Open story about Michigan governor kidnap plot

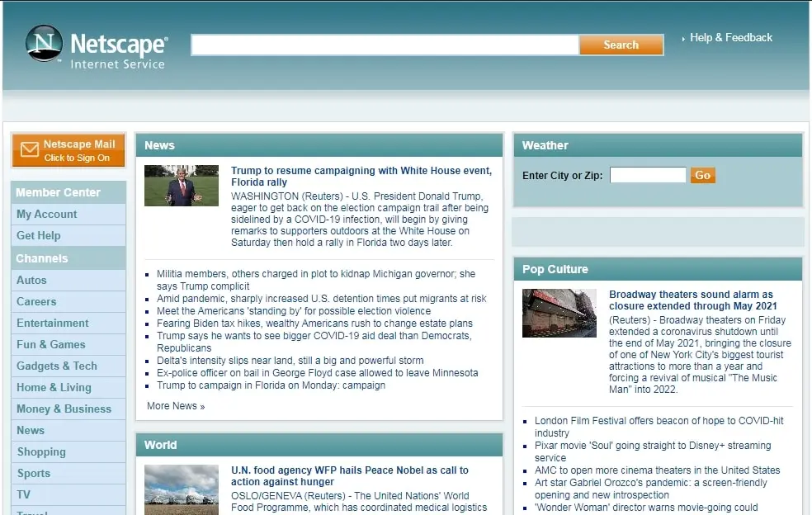(x=316, y=280)
